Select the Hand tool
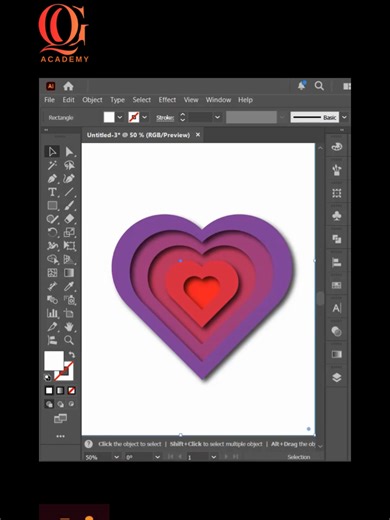Screen dimensions: 390x520 point(69,327)
